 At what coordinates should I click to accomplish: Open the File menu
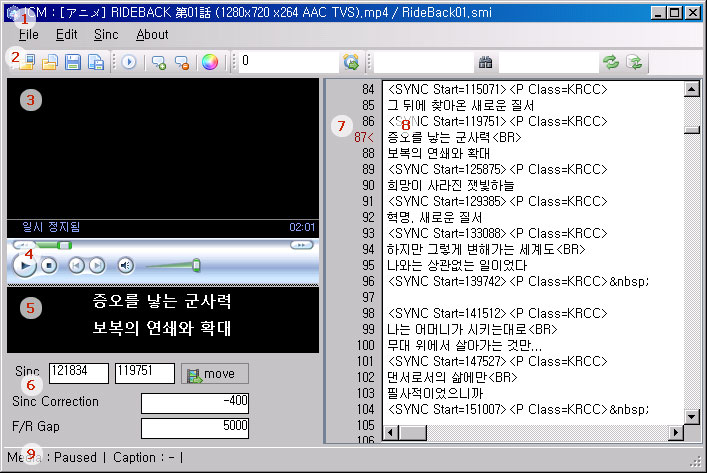[x=28, y=35]
